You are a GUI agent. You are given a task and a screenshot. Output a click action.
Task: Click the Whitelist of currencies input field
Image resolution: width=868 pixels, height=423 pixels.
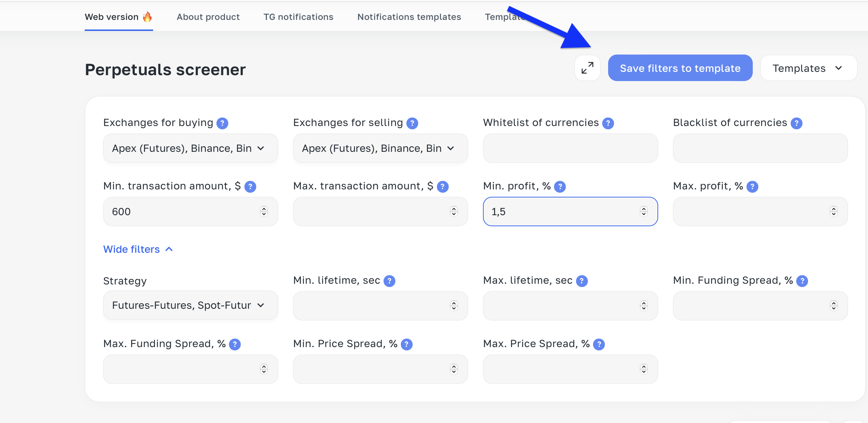tap(570, 148)
